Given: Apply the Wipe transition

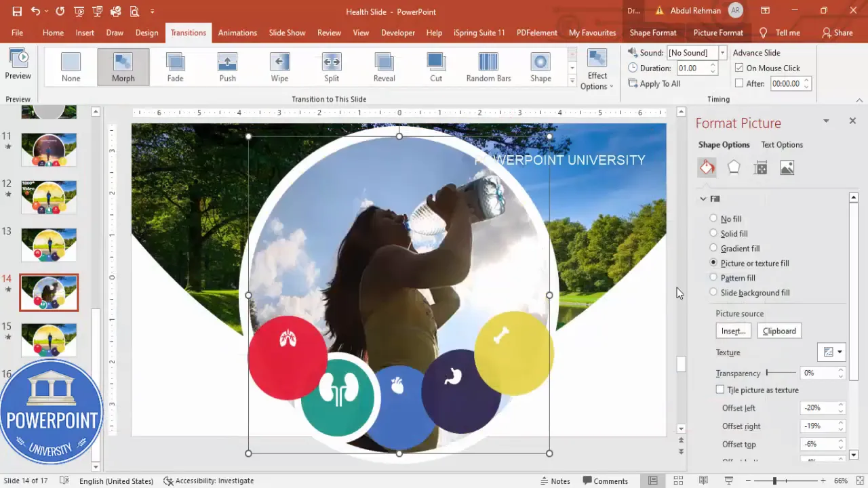Looking at the screenshot, I should [x=279, y=67].
